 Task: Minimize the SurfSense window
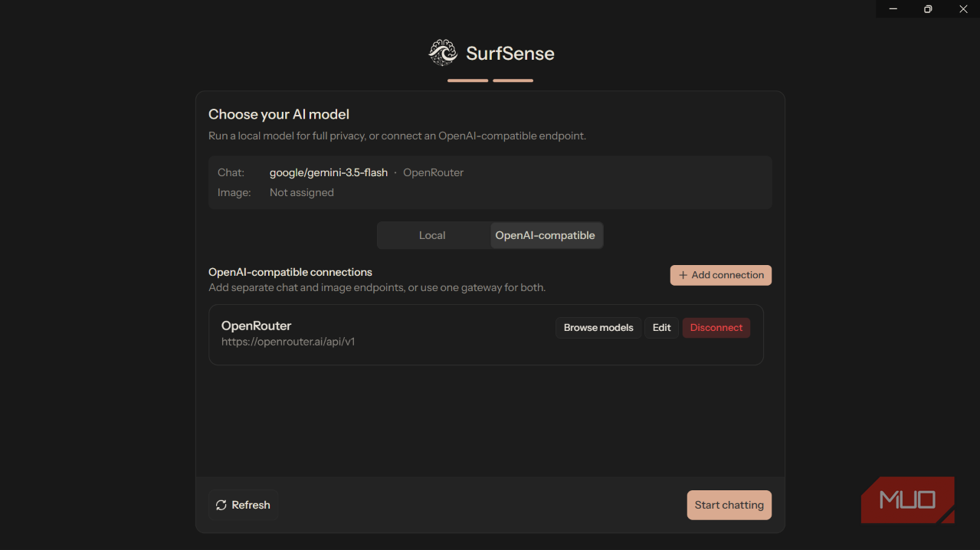pos(893,9)
